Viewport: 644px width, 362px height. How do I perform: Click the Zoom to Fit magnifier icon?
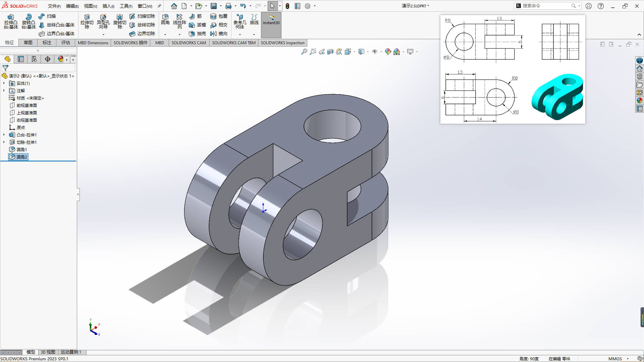coord(304,52)
